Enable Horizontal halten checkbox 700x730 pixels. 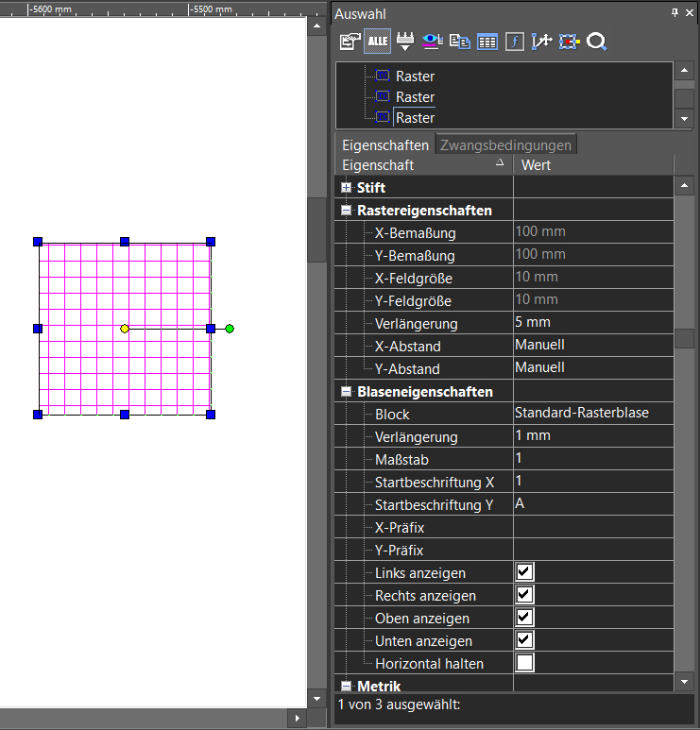pyautogui.click(x=524, y=663)
